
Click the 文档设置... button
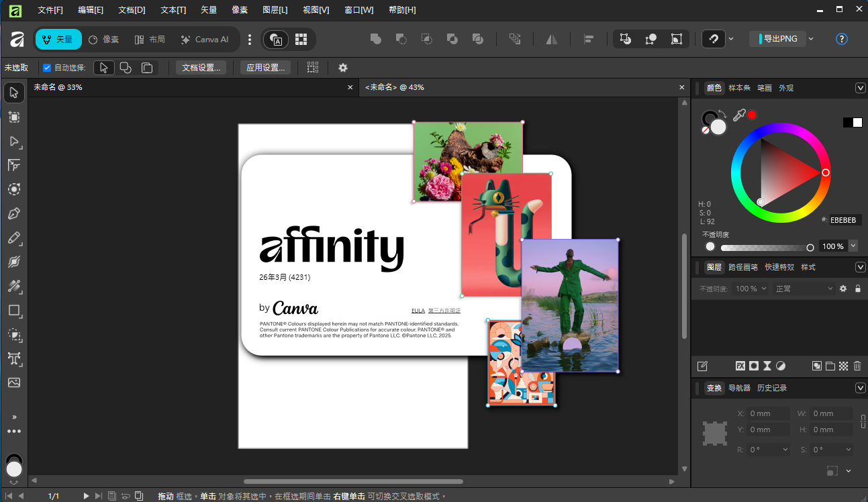(201, 68)
